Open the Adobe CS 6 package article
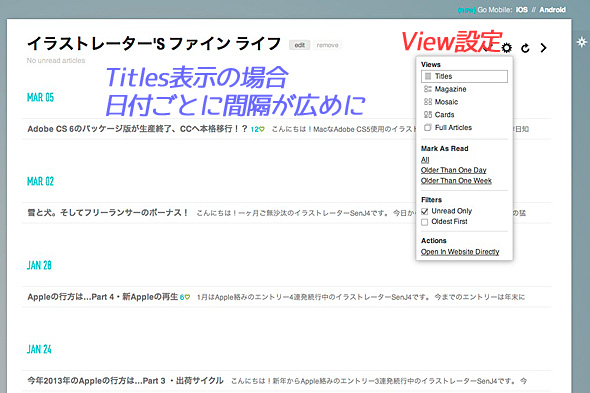 [137, 129]
